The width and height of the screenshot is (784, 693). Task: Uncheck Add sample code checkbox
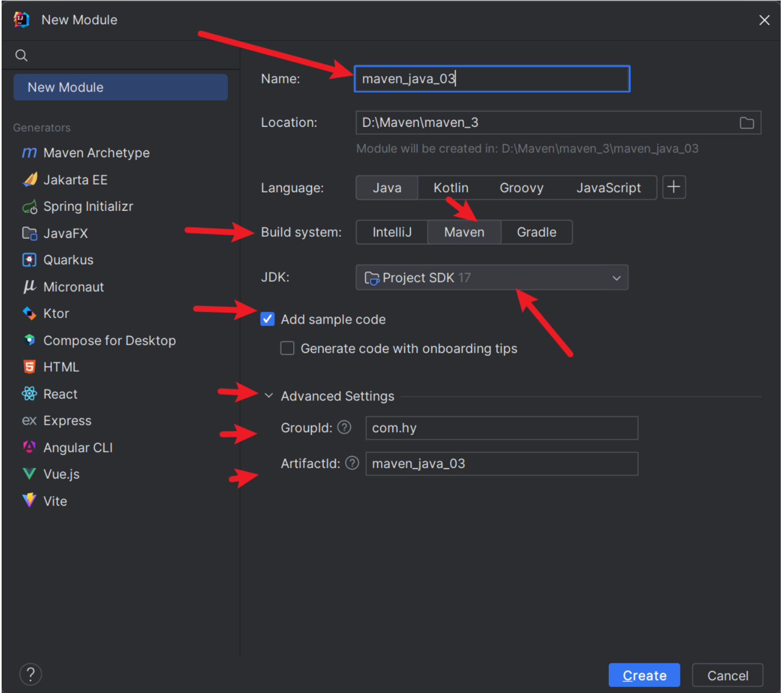tap(267, 319)
